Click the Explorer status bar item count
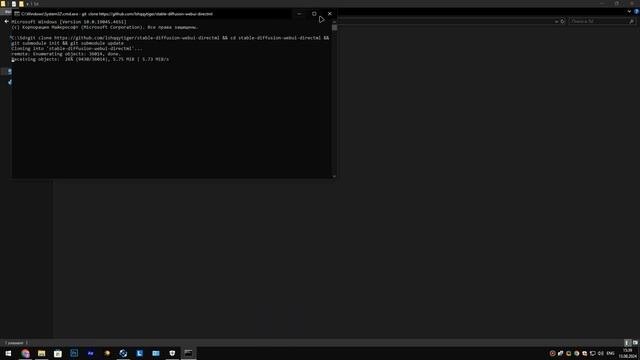Screen dimensions: 640x360 [x=15, y=343]
